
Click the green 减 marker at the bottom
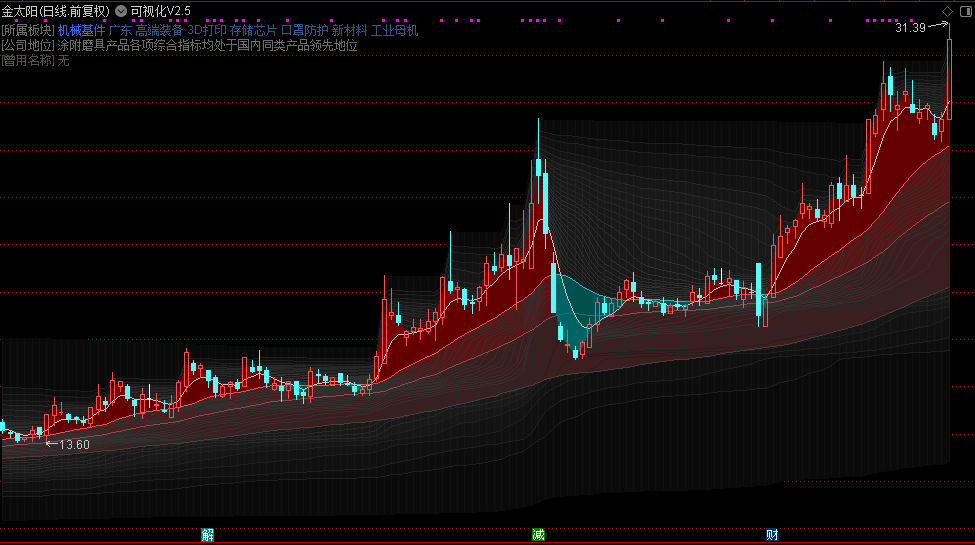tap(538, 534)
